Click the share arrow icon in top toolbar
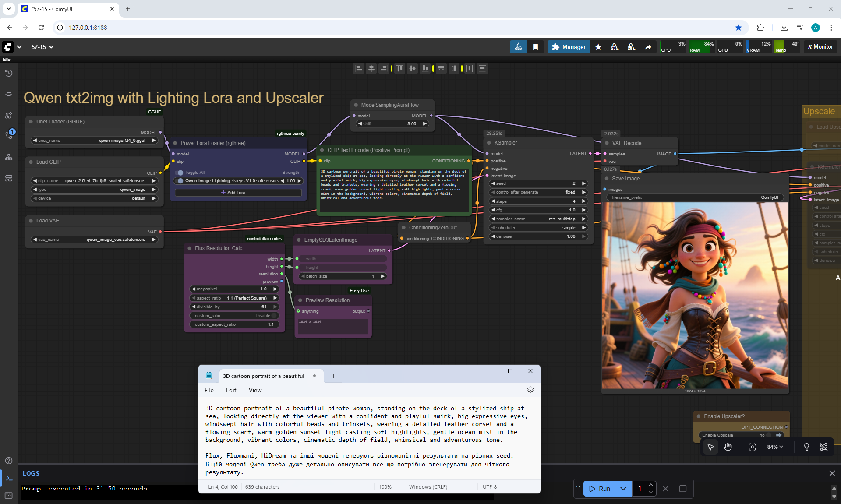Screen dimensions: 841x504 point(648,47)
